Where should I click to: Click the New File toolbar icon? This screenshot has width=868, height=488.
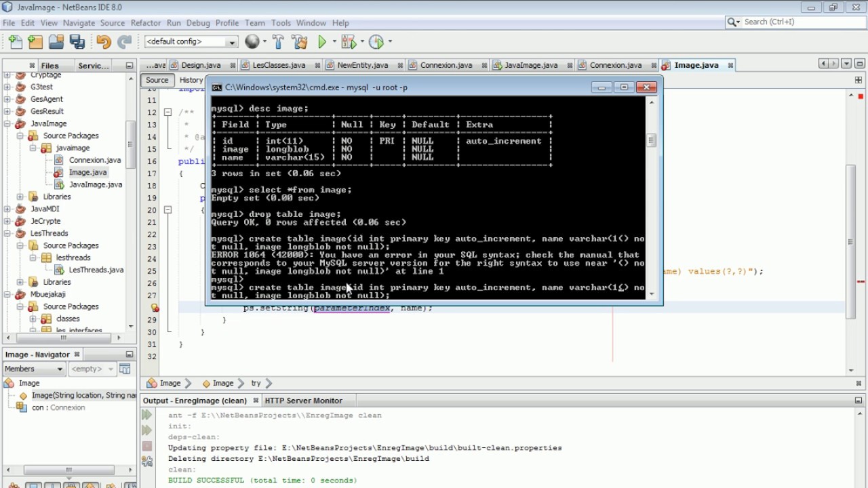[16, 42]
